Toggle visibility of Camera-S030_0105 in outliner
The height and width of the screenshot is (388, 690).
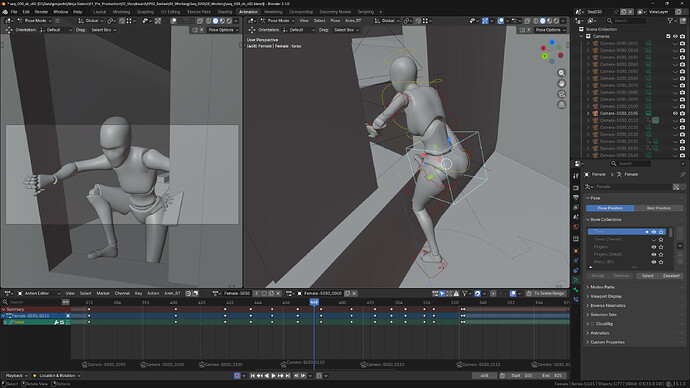coord(675,113)
